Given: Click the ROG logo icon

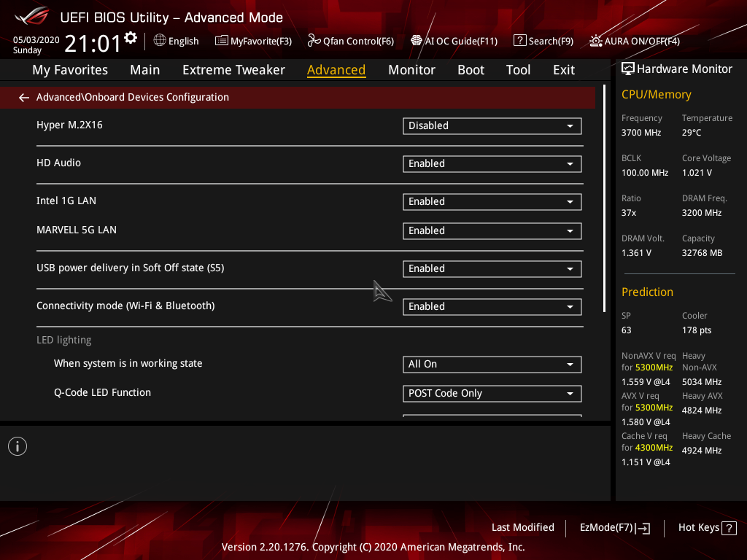Looking at the screenshot, I should pyautogui.click(x=31, y=17).
